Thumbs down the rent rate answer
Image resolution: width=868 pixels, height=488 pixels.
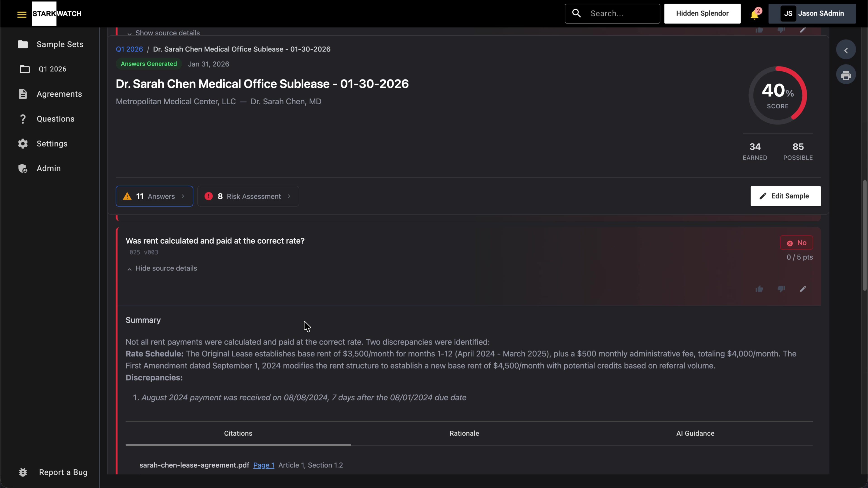tap(781, 289)
